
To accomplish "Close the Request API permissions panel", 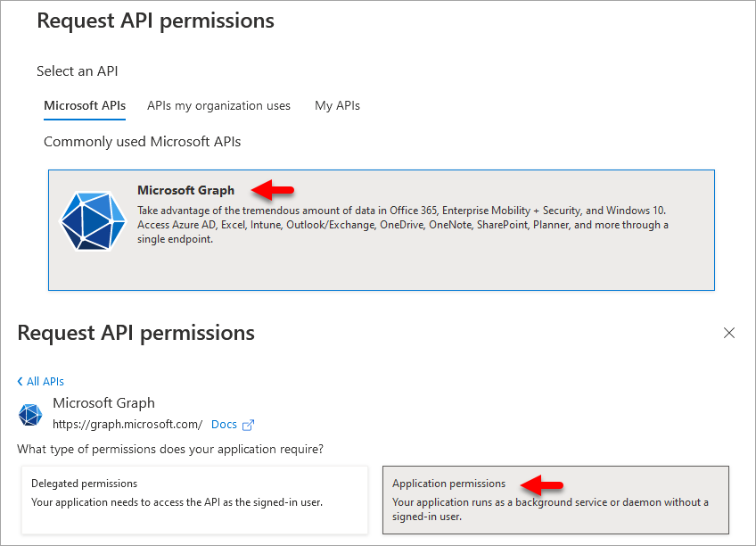I will click(x=729, y=333).
